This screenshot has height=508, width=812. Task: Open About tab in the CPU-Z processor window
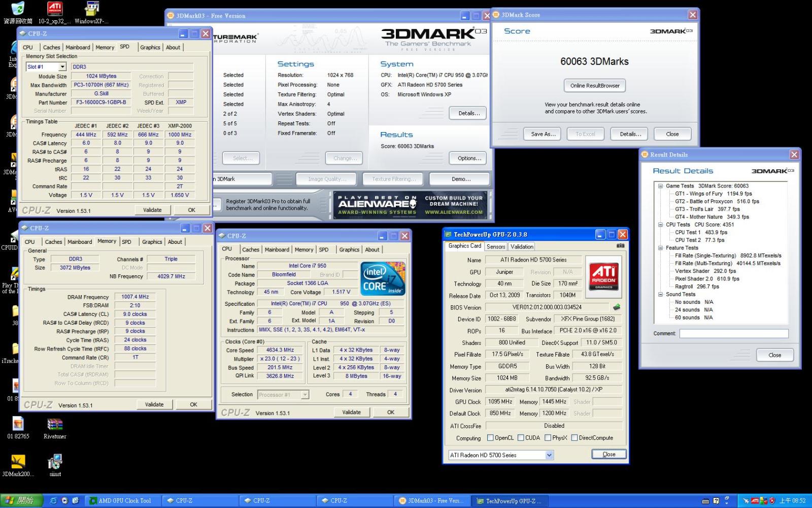point(372,249)
